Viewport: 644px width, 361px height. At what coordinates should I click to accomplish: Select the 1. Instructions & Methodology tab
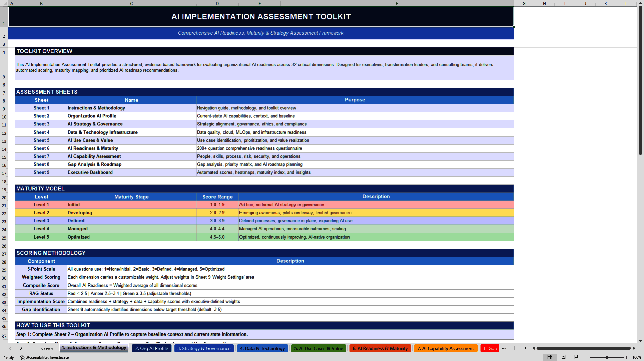(x=94, y=348)
